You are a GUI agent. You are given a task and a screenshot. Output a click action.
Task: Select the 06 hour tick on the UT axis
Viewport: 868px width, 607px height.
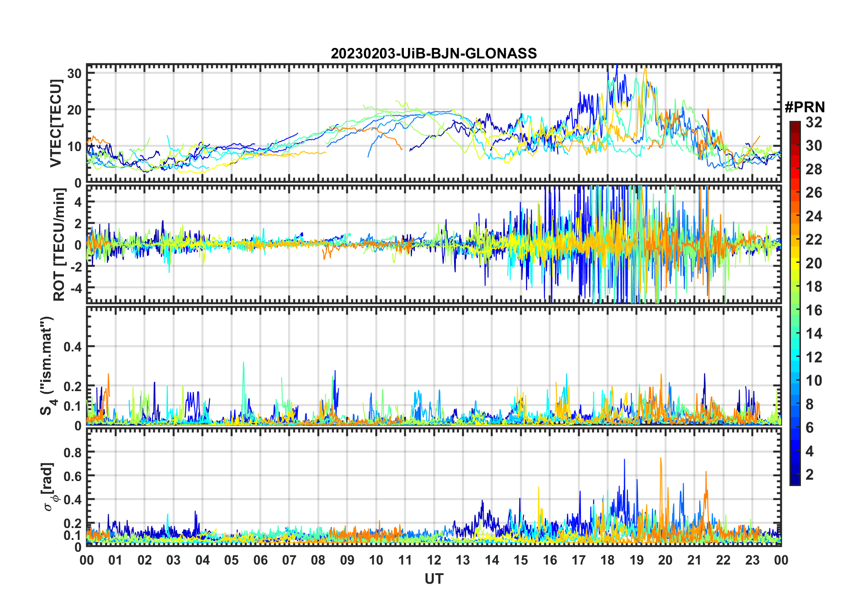[x=260, y=560]
